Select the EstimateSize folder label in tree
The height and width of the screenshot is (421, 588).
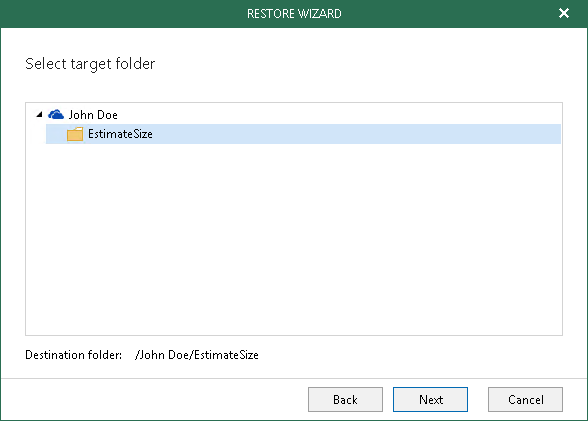pos(120,134)
